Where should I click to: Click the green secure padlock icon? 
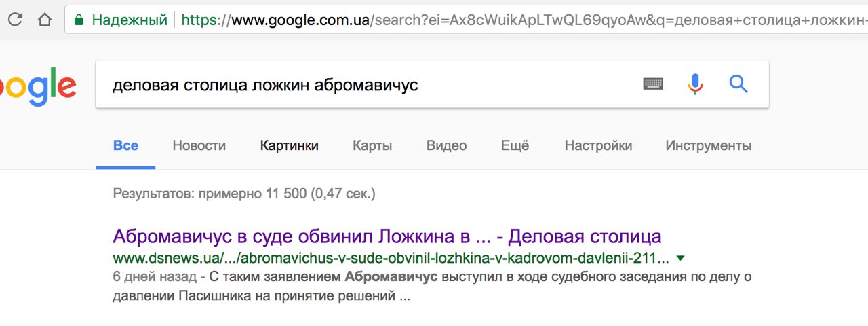point(79,20)
